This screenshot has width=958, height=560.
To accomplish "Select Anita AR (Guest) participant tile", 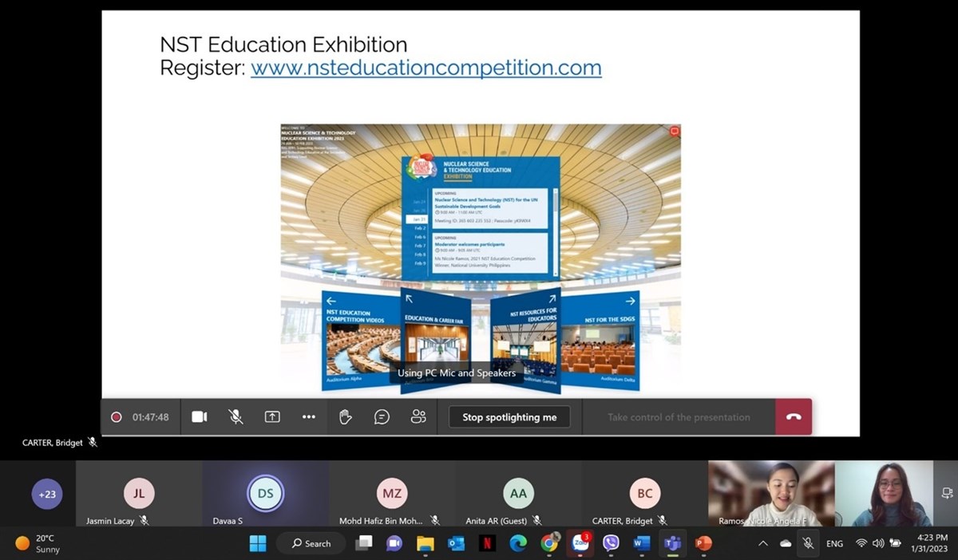I will pyautogui.click(x=518, y=495).
